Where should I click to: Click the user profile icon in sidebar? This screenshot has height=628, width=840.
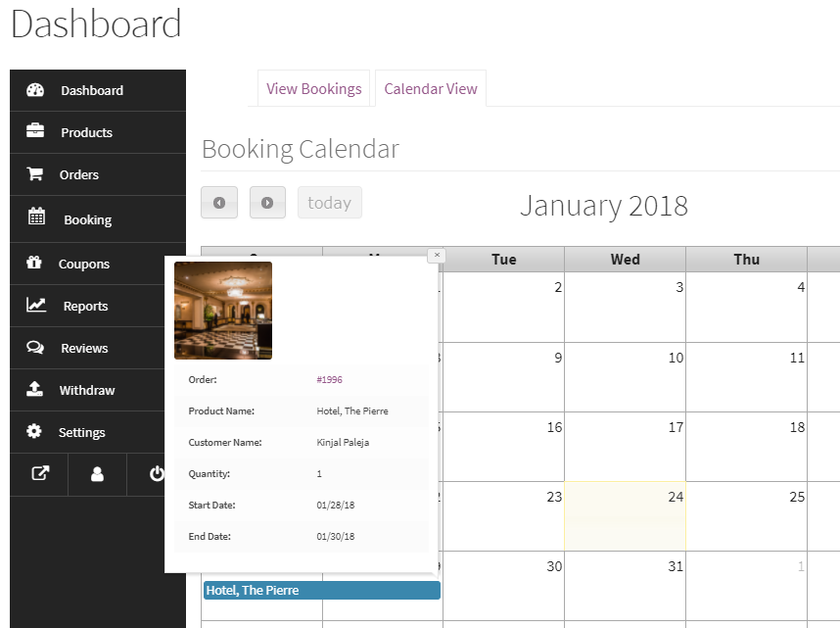[x=97, y=474]
